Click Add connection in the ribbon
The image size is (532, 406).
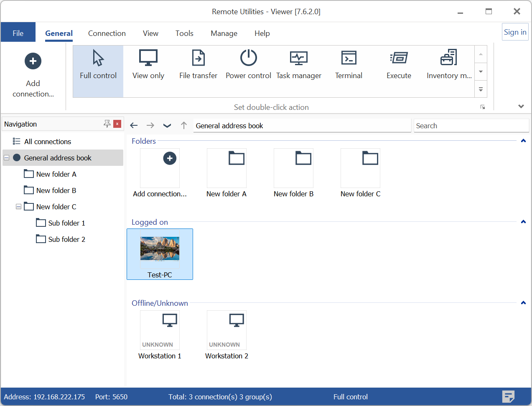tap(33, 75)
